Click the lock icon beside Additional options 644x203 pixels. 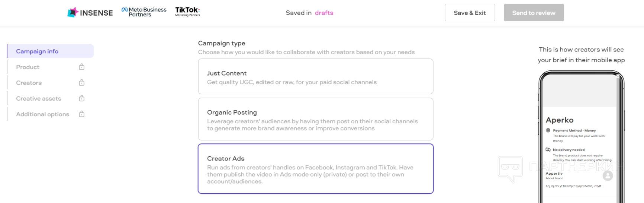point(82,114)
